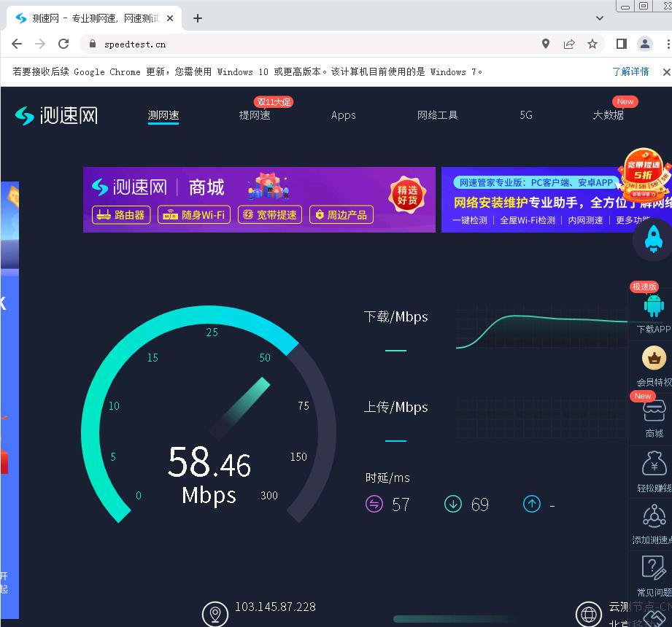The width and height of the screenshot is (672, 627).
Task: Open the Android 下载APP icon
Action: coord(653,306)
